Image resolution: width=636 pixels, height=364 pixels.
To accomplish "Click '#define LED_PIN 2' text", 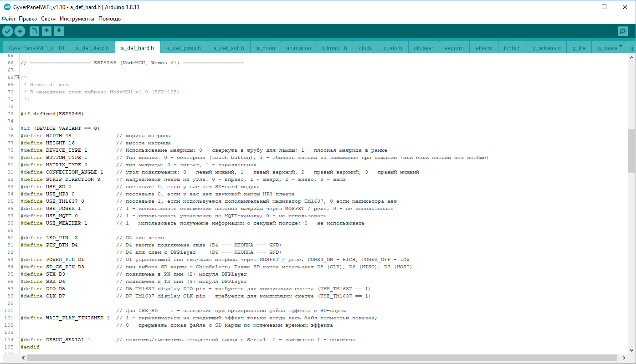I will [x=49, y=238].
